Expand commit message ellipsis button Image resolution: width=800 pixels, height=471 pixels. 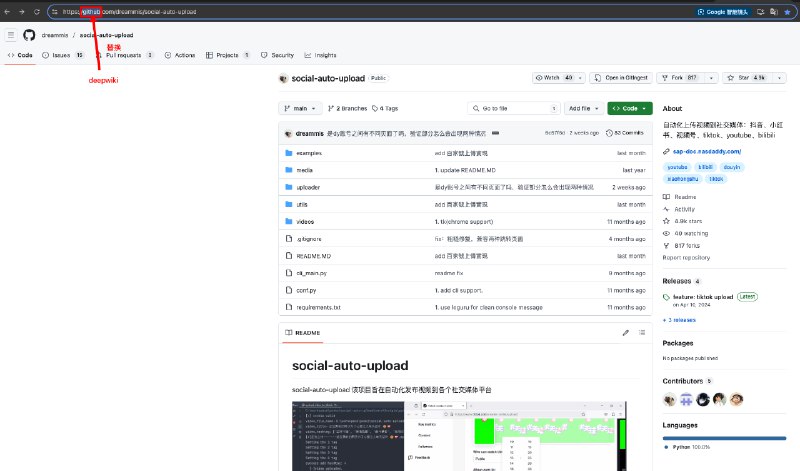tap(495, 133)
